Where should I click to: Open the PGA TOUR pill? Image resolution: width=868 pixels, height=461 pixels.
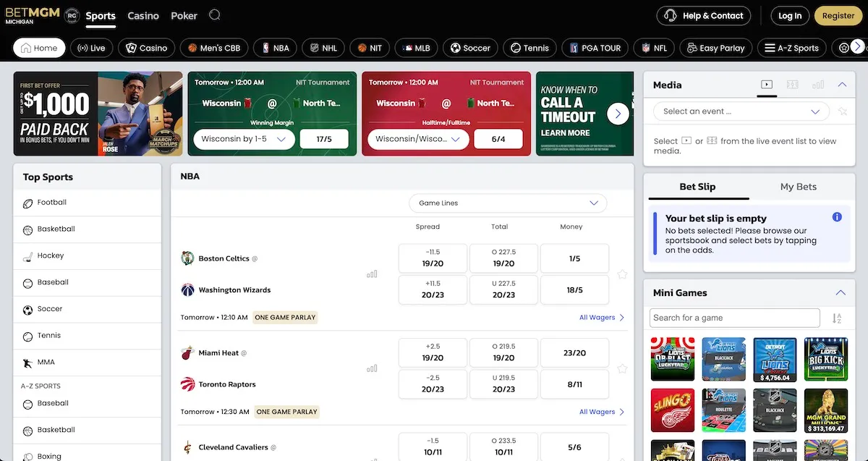tap(595, 48)
